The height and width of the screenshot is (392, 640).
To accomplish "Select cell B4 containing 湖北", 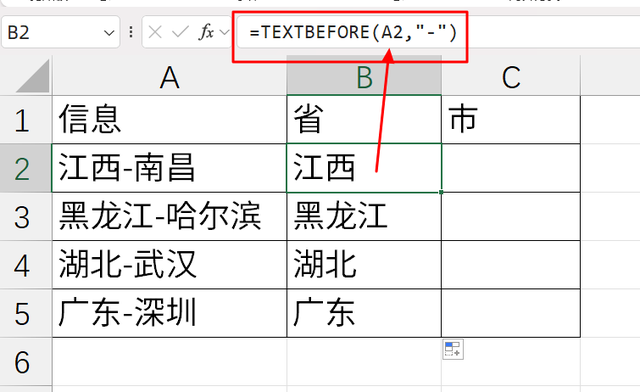I will pos(364,265).
